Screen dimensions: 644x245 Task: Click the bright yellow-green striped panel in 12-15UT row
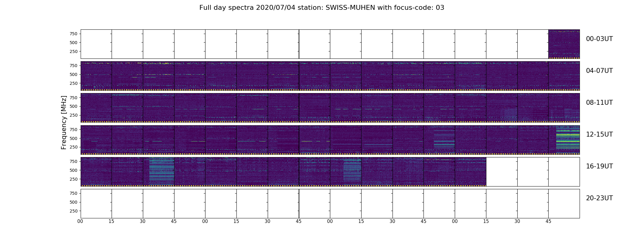[x=564, y=140]
